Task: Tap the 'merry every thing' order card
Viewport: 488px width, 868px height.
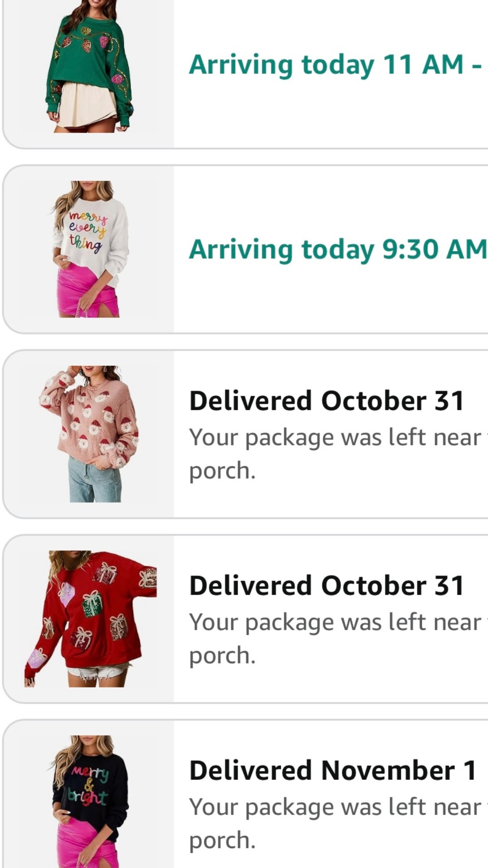Action: (244, 250)
